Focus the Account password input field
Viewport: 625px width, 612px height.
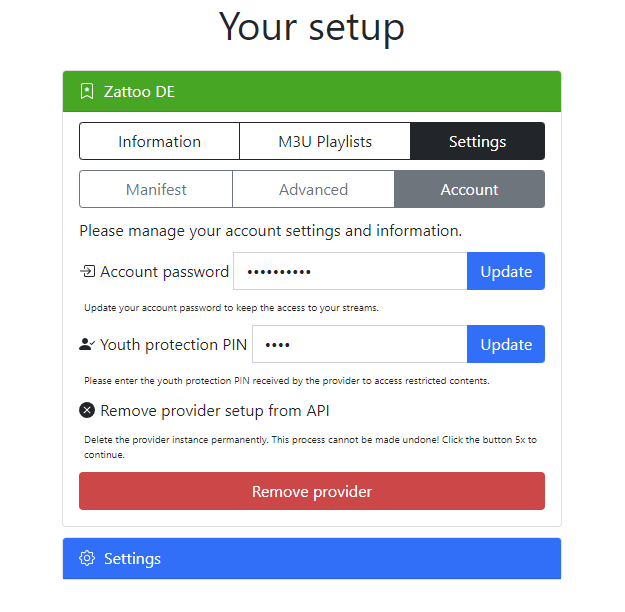pyautogui.click(x=350, y=271)
